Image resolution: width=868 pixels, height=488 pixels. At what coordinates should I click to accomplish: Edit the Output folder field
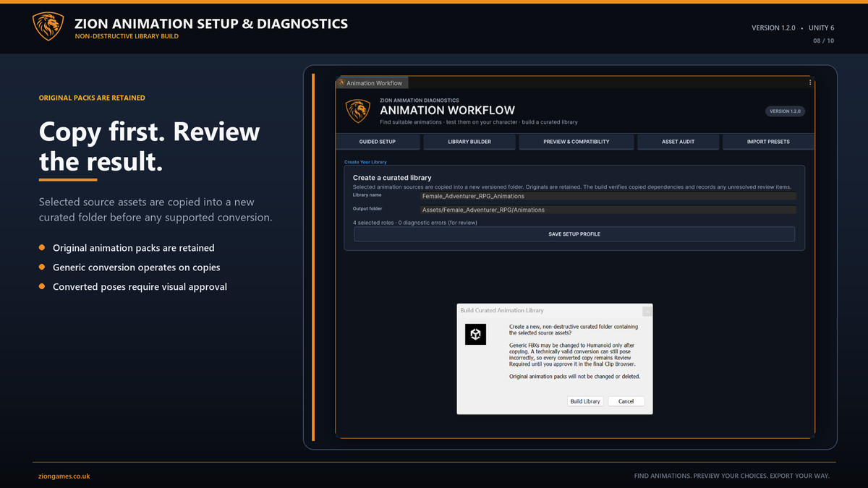[x=608, y=210]
